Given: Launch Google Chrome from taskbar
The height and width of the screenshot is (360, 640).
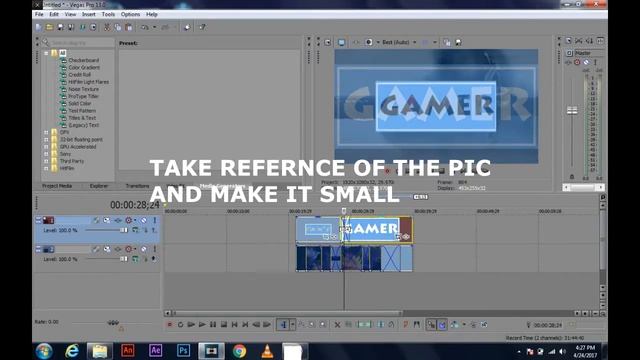Looking at the screenshot, I should pyautogui.click(x=239, y=351).
